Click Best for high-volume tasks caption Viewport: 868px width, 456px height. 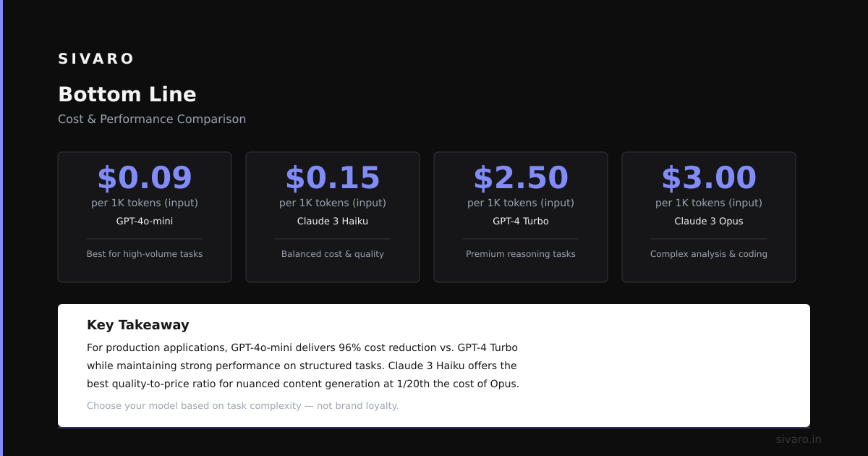[145, 254]
